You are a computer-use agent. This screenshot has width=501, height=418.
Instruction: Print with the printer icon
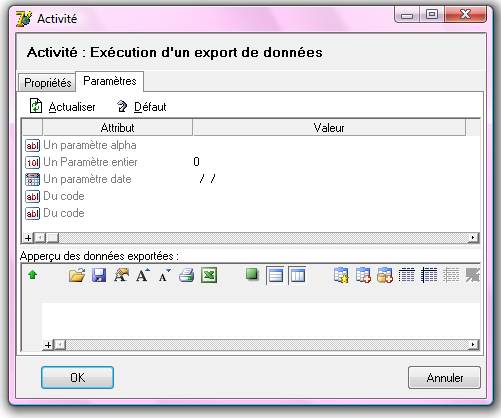(187, 276)
